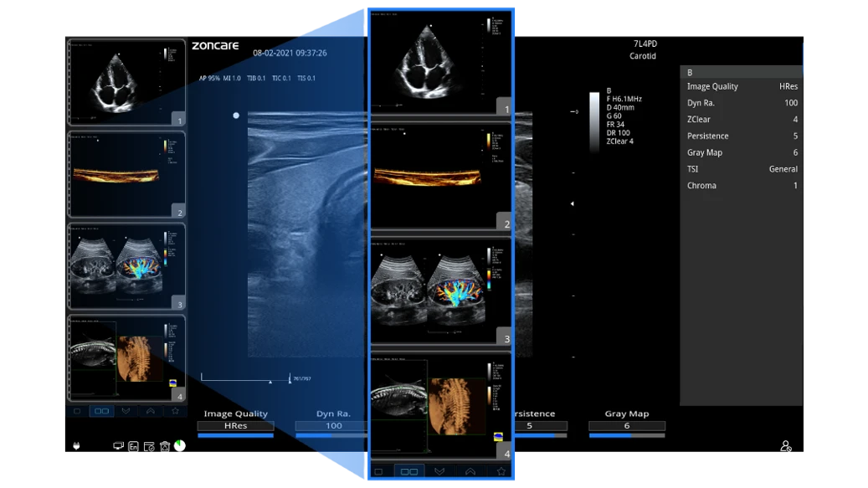Select dual-image layout in left thumbnail toolbar

coord(101,411)
